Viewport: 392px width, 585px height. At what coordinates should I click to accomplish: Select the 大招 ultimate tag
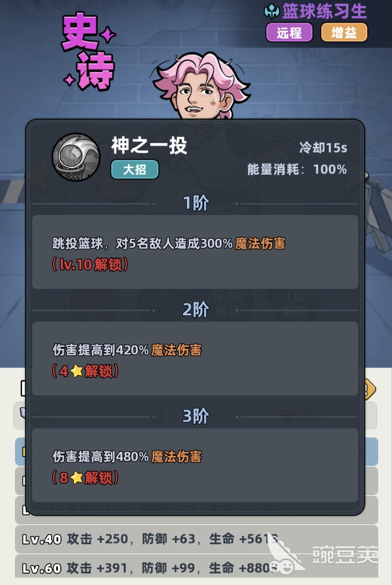(x=135, y=170)
